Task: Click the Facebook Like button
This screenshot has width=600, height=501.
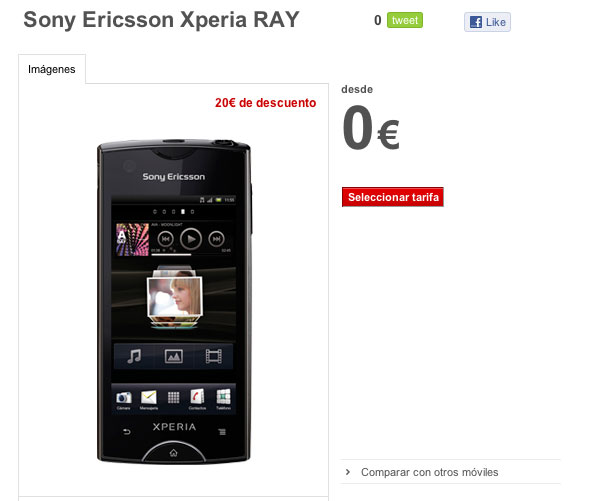Action: (487, 22)
